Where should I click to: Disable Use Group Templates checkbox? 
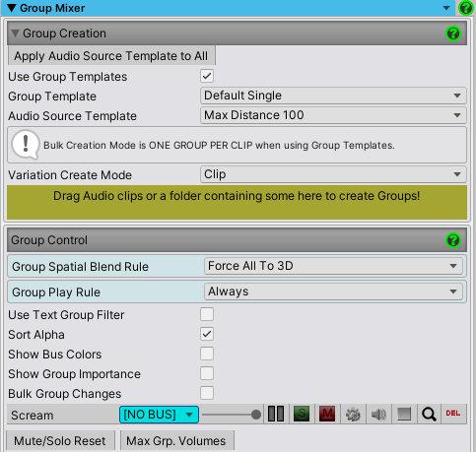[207, 76]
